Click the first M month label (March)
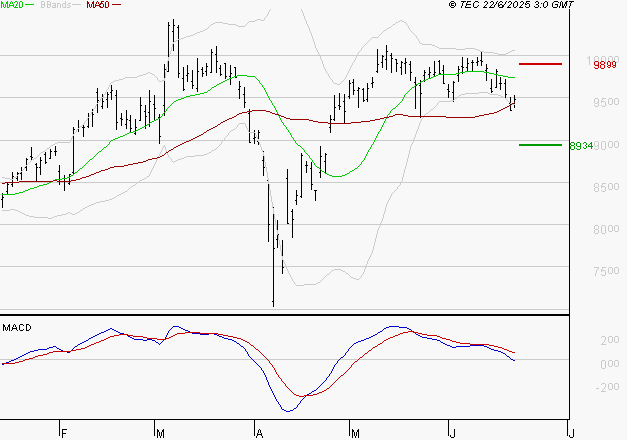 (160, 434)
